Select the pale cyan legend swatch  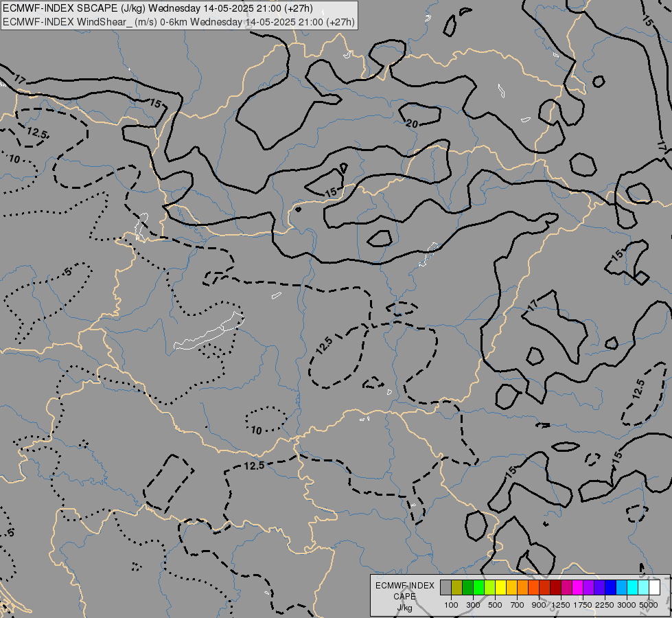[644, 588]
